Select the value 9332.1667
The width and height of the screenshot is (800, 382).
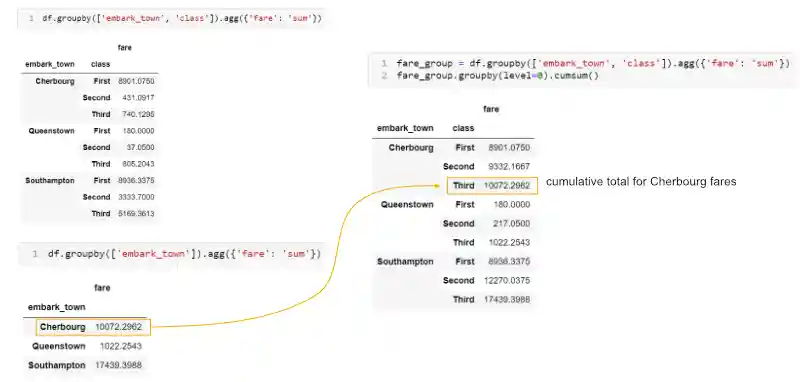(x=510, y=167)
